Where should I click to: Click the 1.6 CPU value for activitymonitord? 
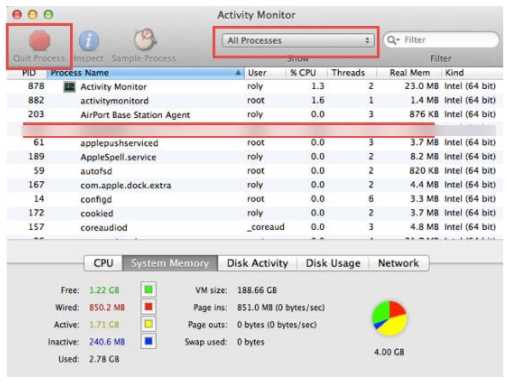(x=318, y=100)
